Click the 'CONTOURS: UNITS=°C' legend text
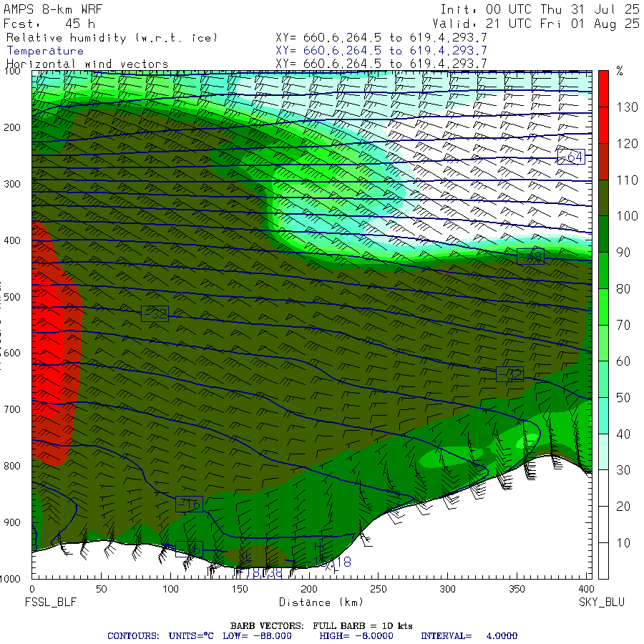This screenshot has width=644, height=644. tap(160, 636)
